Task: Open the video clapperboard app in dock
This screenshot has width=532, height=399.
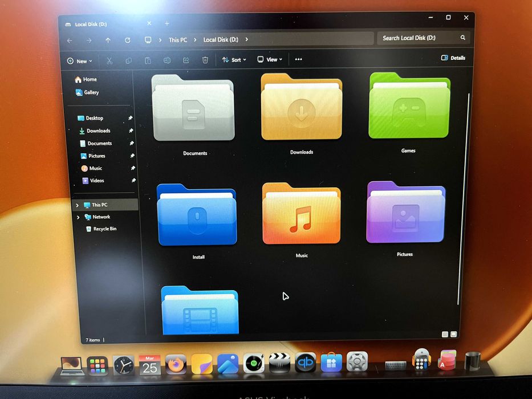Action: tap(279, 363)
